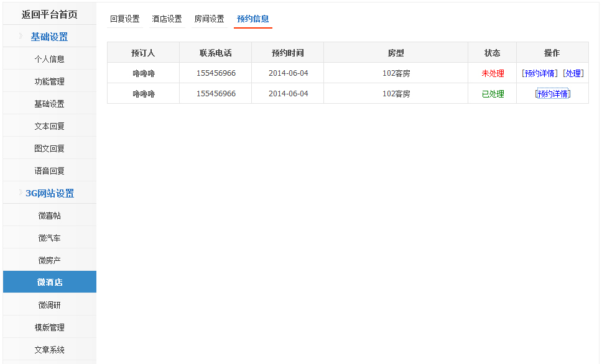Screen dimensions: 602x364
Task: Select the 预约信息 tab
Action: [x=253, y=19]
